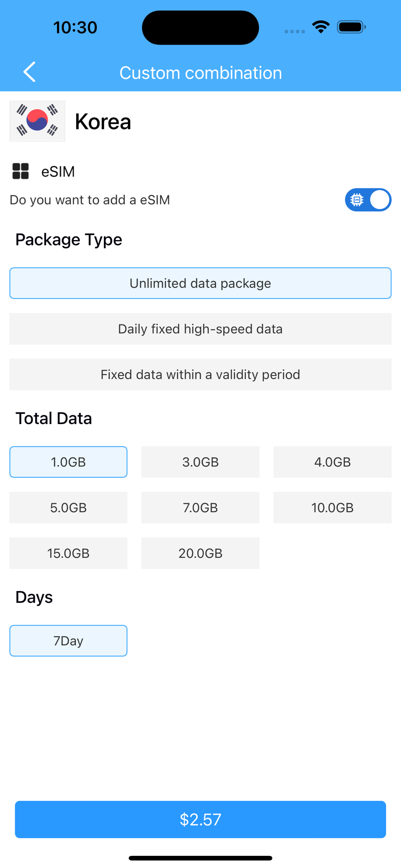Viewport: 401px width, 868px height.
Task: Pick the 15.0GB data option
Action: (68, 553)
